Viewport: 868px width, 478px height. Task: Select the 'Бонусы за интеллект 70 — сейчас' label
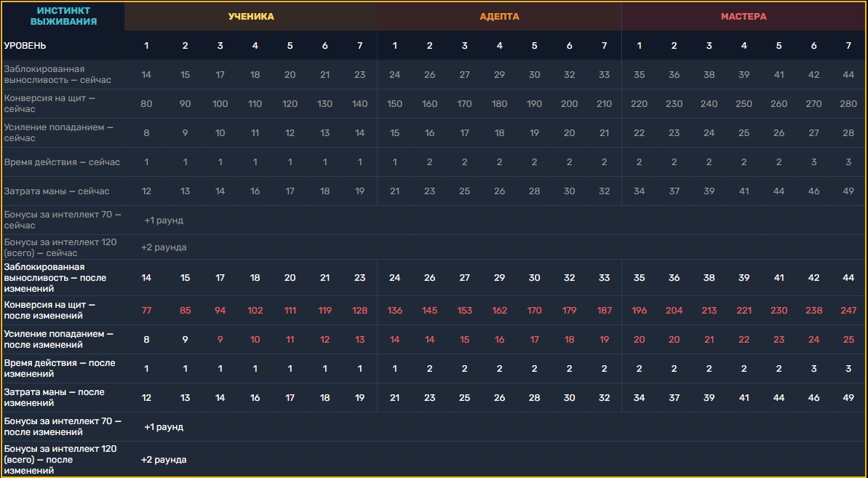coord(63,220)
